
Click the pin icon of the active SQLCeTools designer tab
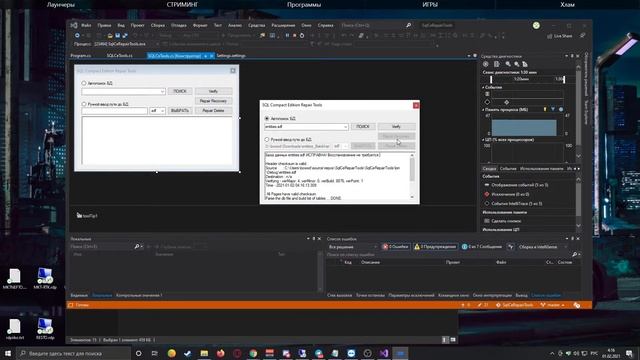pyautogui.click(x=206, y=56)
